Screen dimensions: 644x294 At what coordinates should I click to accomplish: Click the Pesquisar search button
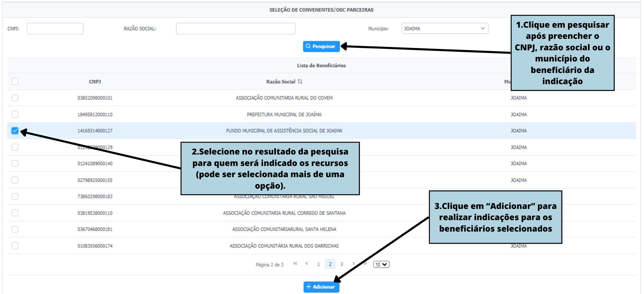[321, 46]
